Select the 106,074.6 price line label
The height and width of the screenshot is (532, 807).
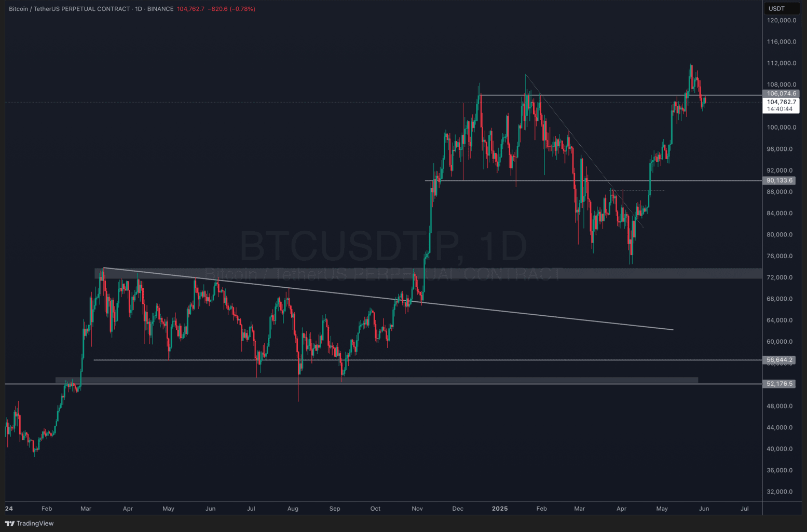click(x=781, y=94)
